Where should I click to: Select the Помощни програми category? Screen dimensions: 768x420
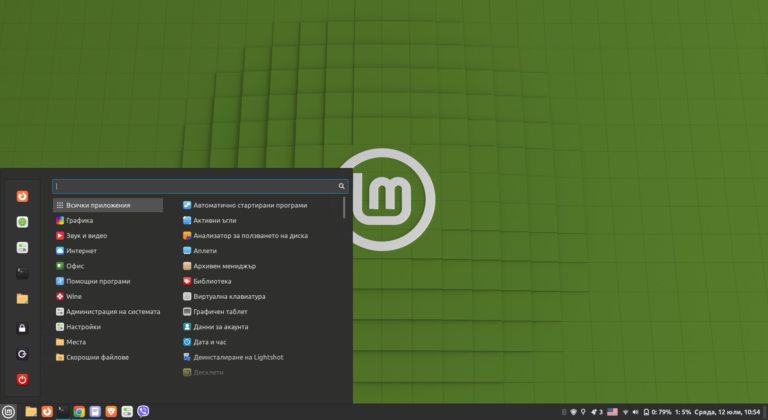click(108, 281)
